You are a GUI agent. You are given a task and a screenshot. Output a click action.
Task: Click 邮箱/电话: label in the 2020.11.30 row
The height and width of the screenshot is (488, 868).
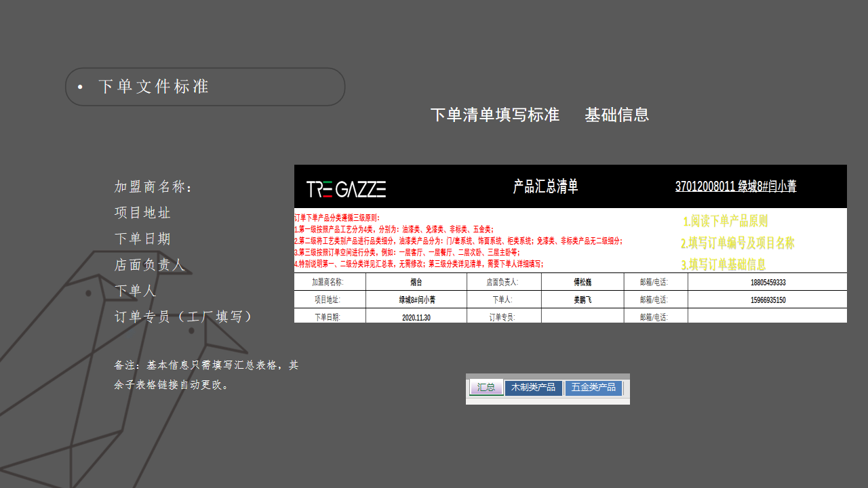[x=656, y=316]
